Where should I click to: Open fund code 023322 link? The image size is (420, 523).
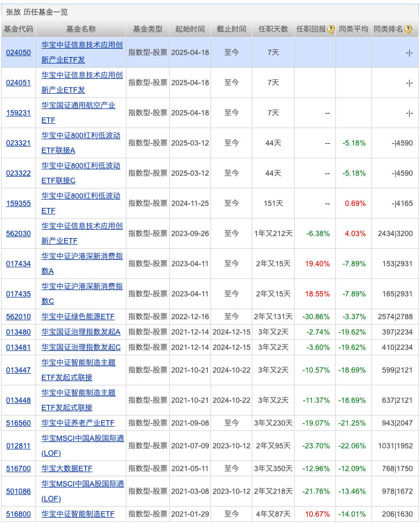tap(19, 173)
